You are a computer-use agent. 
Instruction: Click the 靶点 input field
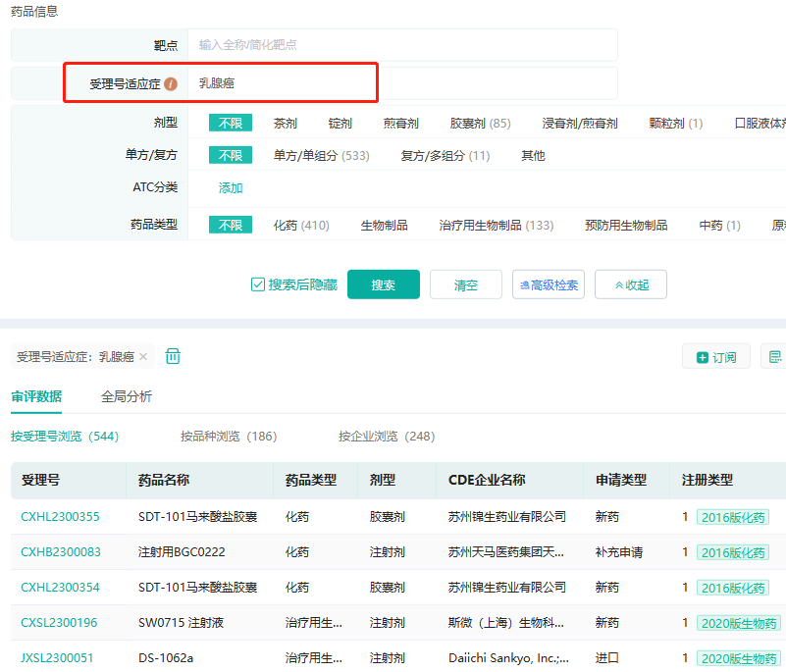[402, 45]
